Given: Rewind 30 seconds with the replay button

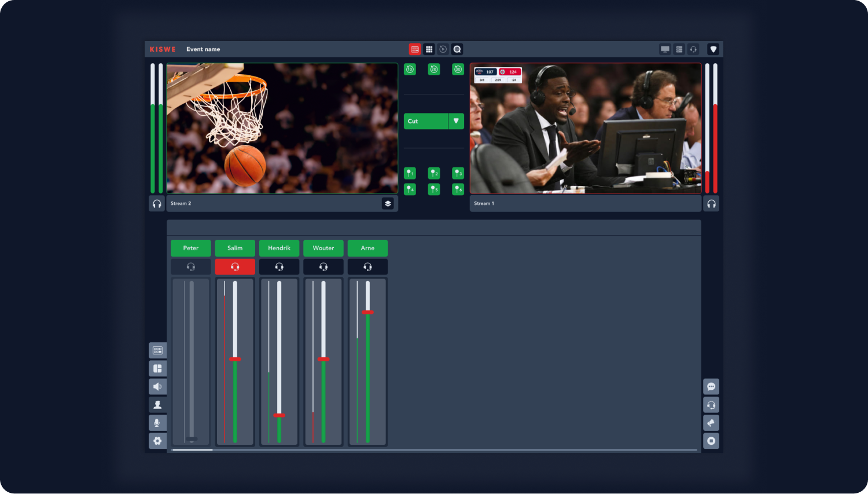Looking at the screenshot, I should coord(458,69).
